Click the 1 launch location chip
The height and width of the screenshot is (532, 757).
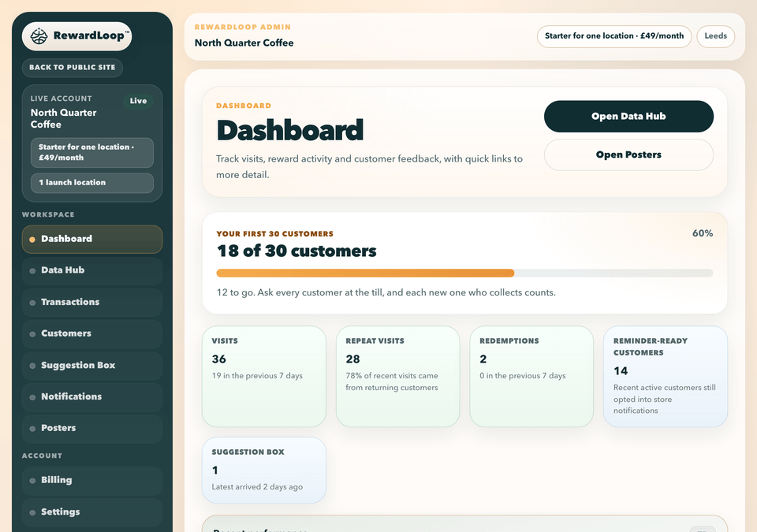(x=92, y=183)
